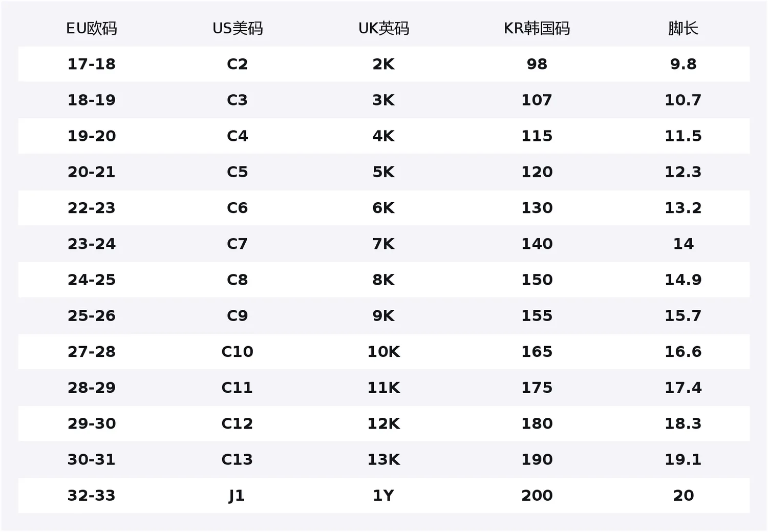
Task: Click the foot length 13.2 cell
Action: [x=683, y=208]
